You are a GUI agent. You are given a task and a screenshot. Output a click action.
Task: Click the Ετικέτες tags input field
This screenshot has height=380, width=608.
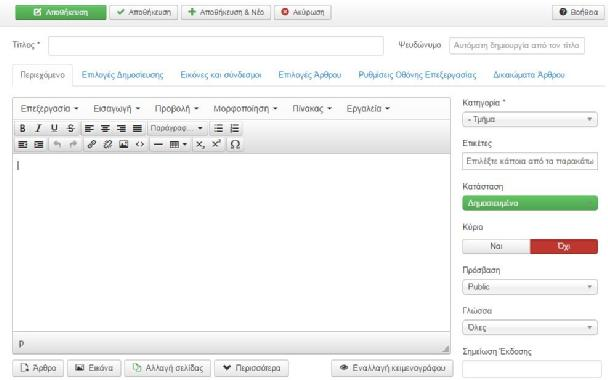[x=530, y=161]
